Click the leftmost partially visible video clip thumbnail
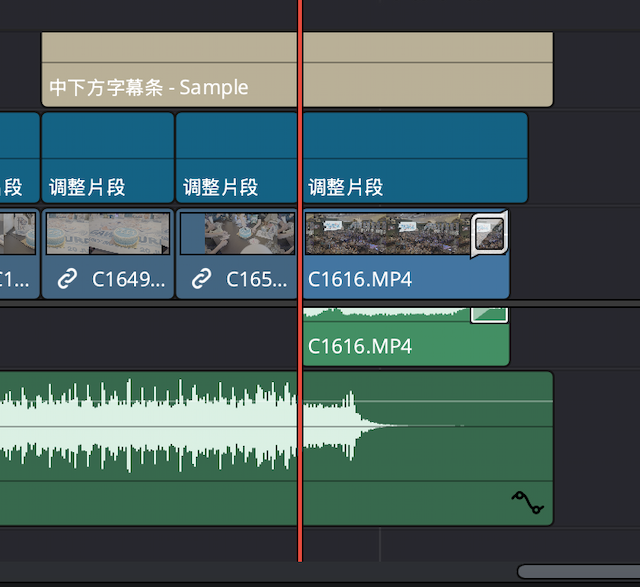This screenshot has width=640, height=587. [x=17, y=233]
